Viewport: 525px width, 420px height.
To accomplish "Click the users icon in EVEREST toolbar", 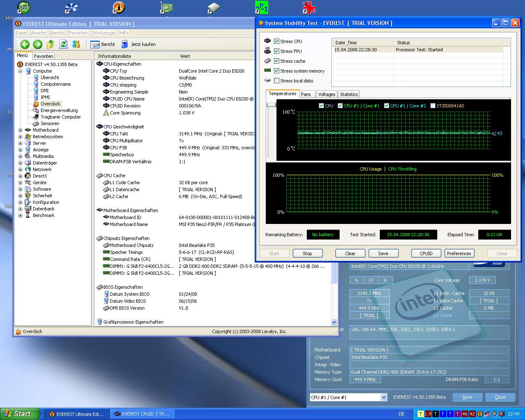I will coord(76,44).
